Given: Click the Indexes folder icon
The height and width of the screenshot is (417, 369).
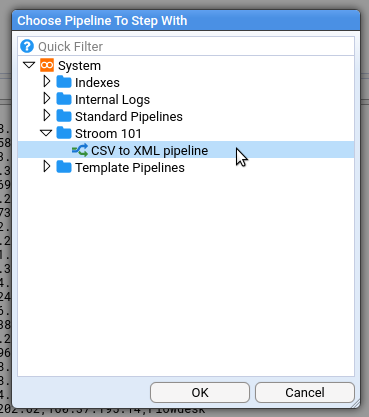Looking at the screenshot, I should pyautogui.click(x=64, y=82).
